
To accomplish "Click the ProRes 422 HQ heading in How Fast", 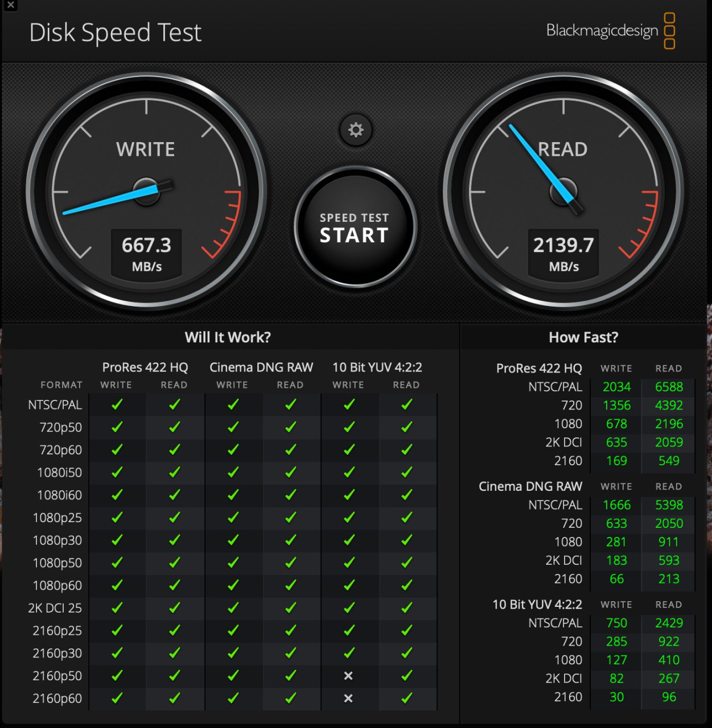I will (x=539, y=368).
